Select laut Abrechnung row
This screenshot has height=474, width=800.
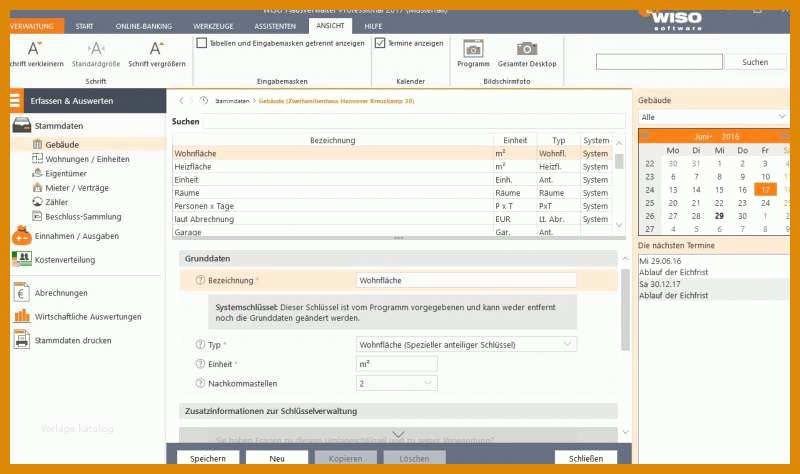[393, 219]
